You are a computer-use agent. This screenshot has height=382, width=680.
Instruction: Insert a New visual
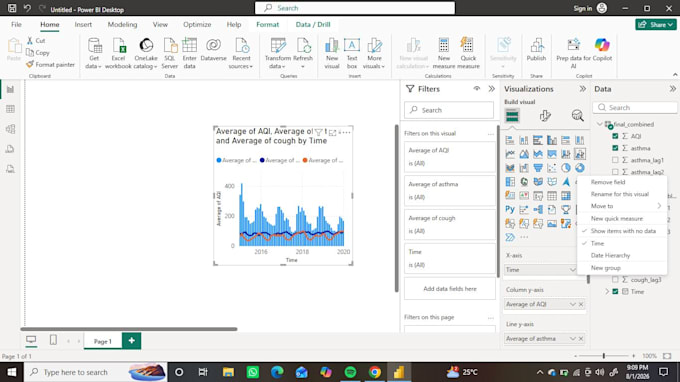click(x=332, y=53)
